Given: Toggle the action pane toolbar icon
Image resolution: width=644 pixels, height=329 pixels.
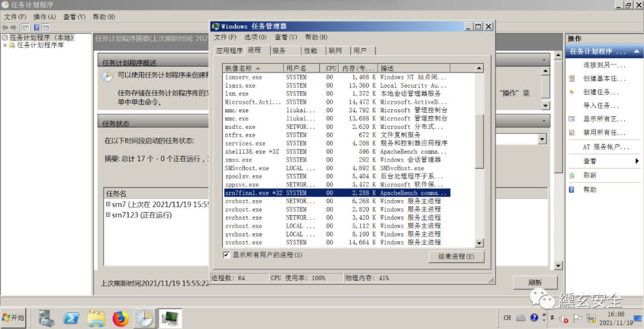Looking at the screenshot, I should [45, 27].
